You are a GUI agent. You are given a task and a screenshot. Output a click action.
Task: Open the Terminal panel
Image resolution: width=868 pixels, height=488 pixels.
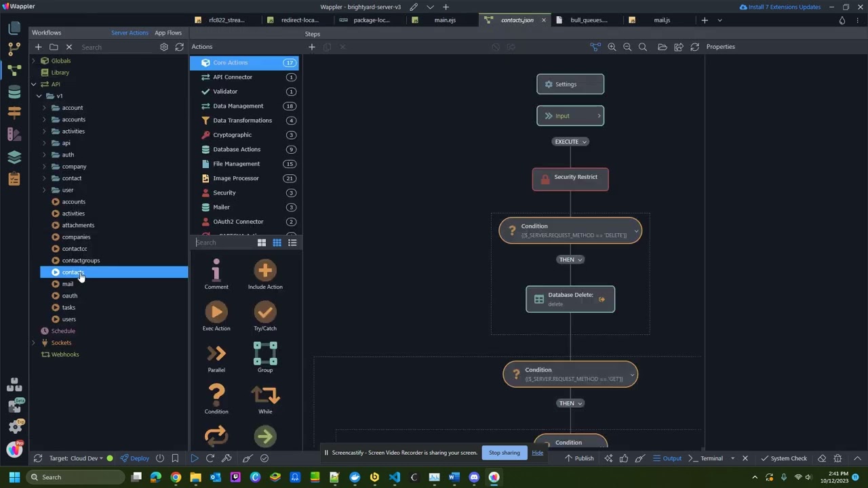coord(706,459)
